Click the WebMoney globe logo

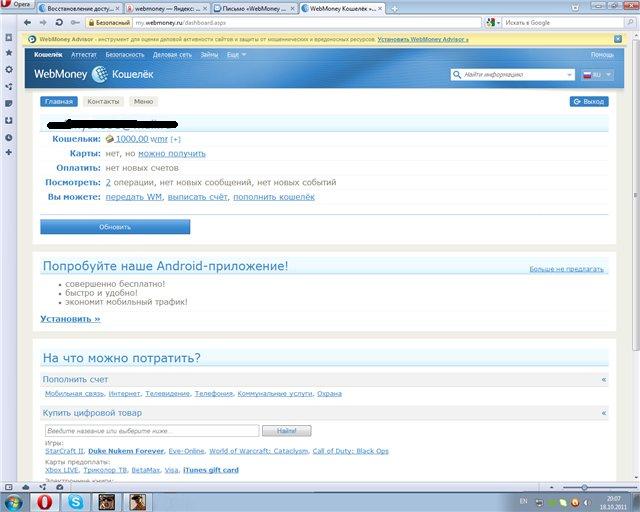pyautogui.click(x=100, y=74)
